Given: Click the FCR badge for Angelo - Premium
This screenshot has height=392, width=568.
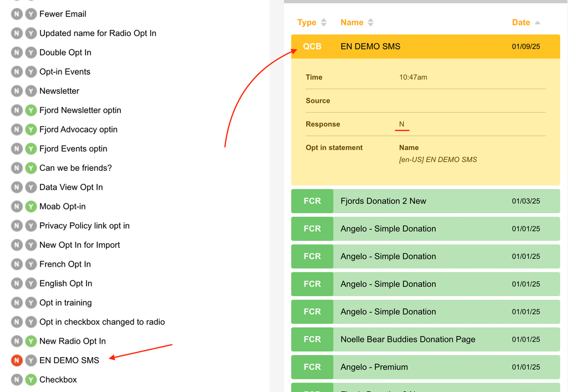Looking at the screenshot, I should click(x=312, y=367).
